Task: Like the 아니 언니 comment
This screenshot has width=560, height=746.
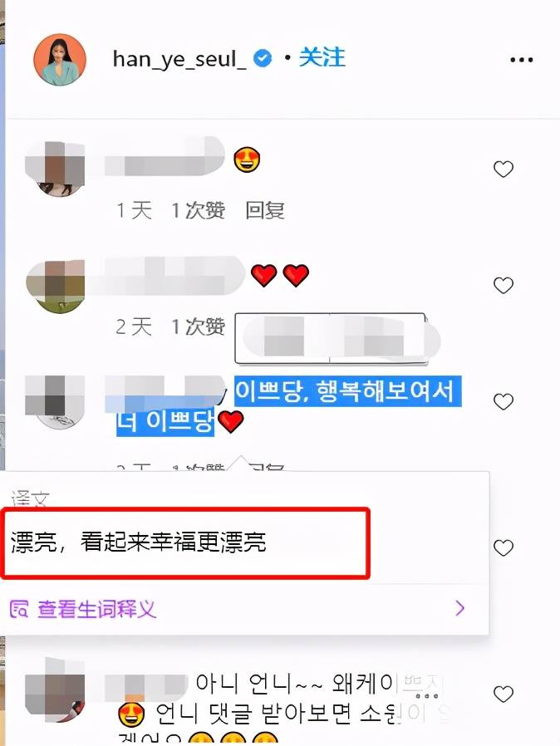Action: 503,694
